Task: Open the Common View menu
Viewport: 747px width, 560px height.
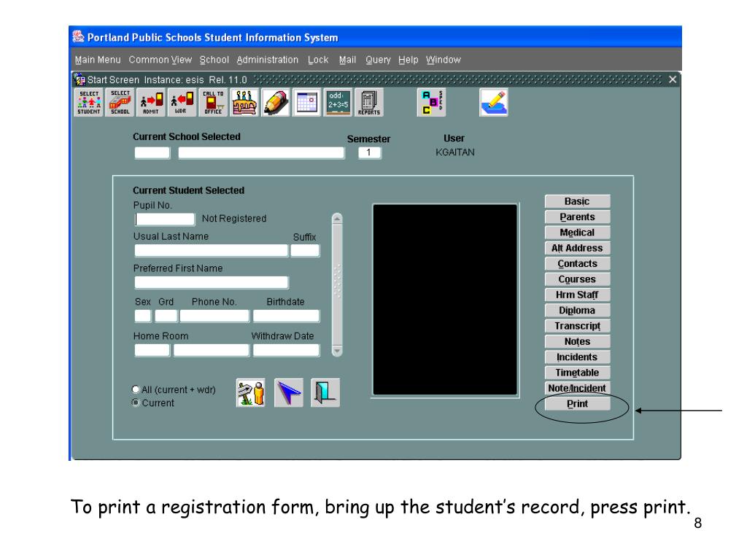Action: pyautogui.click(x=160, y=60)
